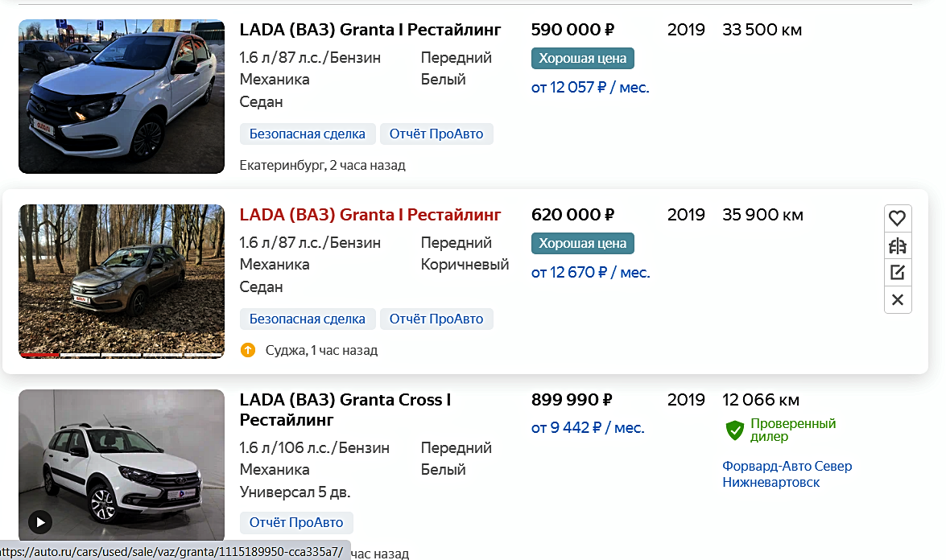Open Отчёт ПроАвто for Granta Cross
Viewport: 946px width, 560px height.
click(296, 522)
